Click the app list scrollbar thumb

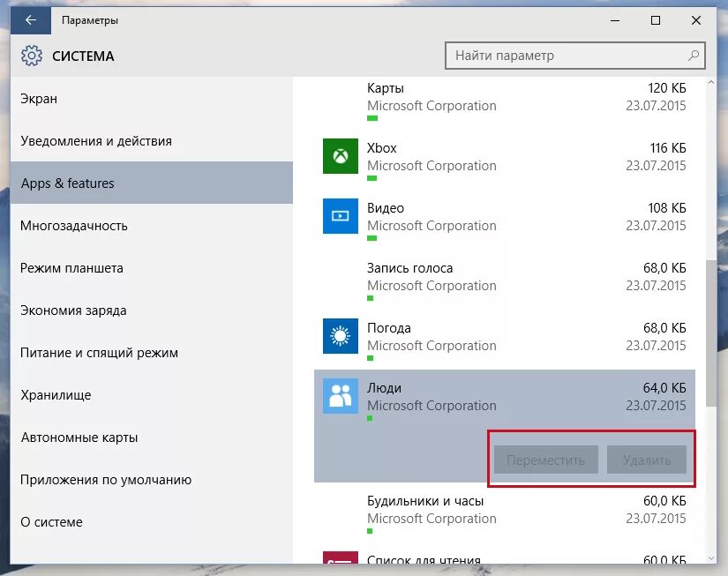click(x=710, y=333)
